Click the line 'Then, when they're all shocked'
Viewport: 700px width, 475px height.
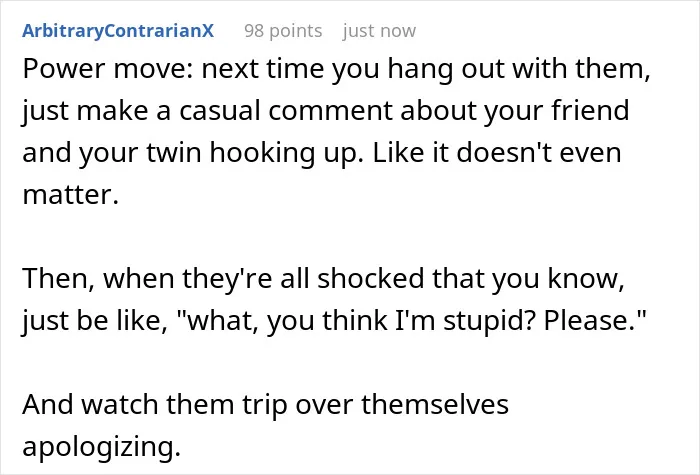(x=323, y=279)
